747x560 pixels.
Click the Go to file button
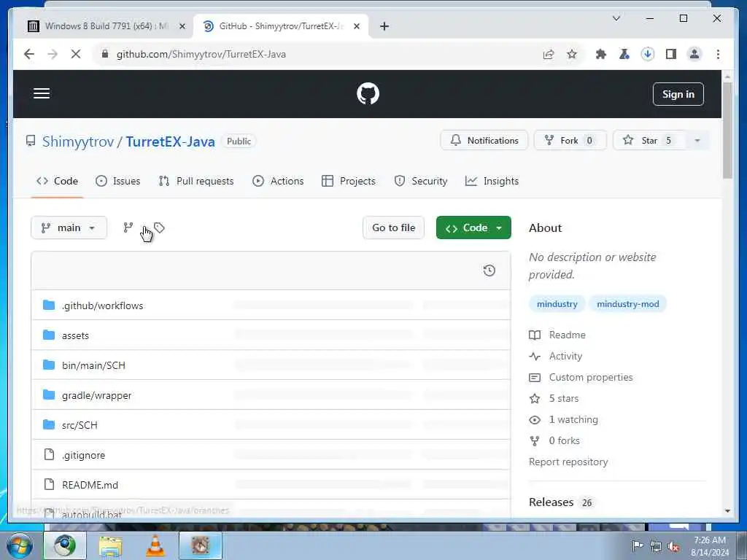click(x=393, y=227)
